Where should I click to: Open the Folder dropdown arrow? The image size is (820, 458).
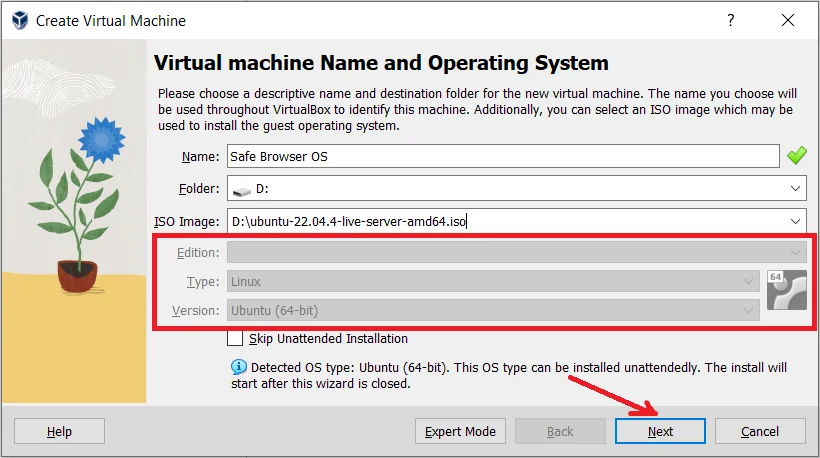795,188
